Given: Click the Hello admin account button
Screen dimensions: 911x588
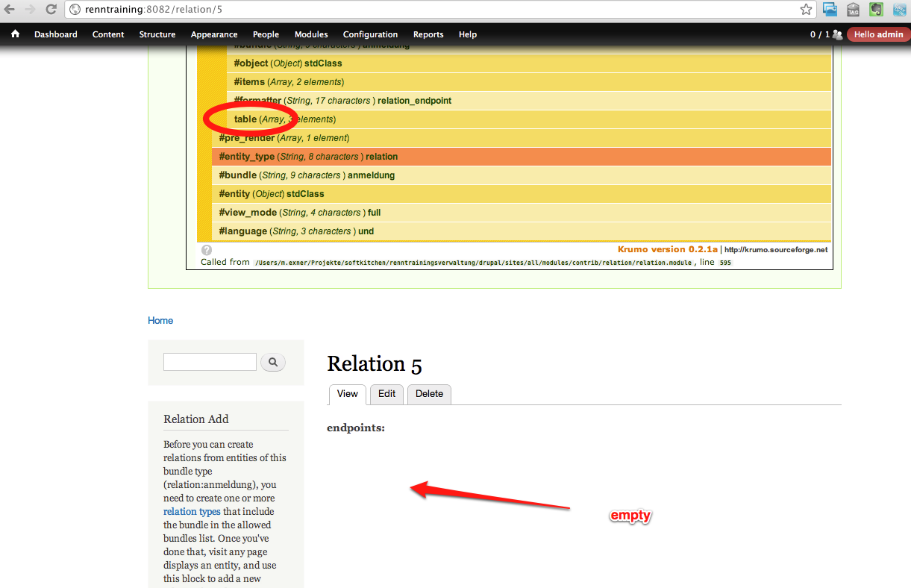Looking at the screenshot, I should point(878,34).
